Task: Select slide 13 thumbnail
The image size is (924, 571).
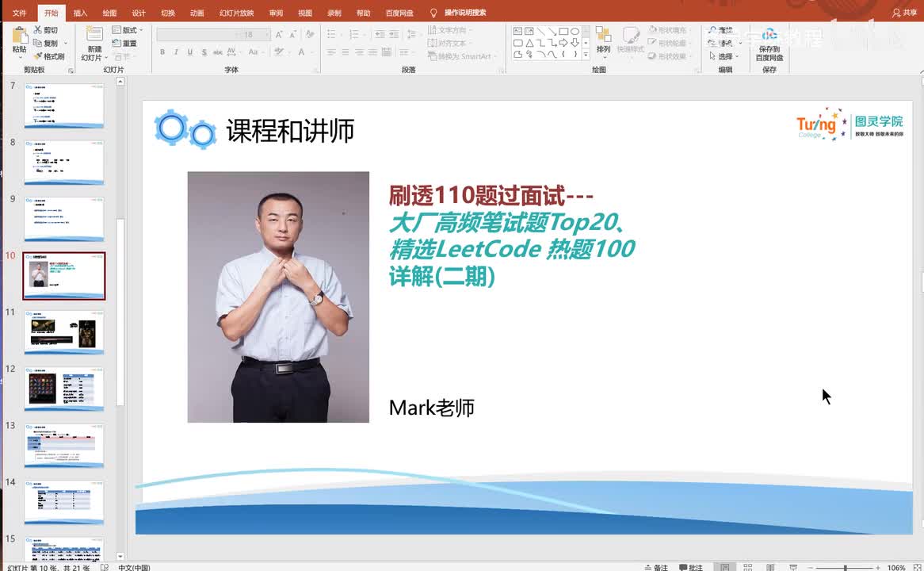Action: 64,446
